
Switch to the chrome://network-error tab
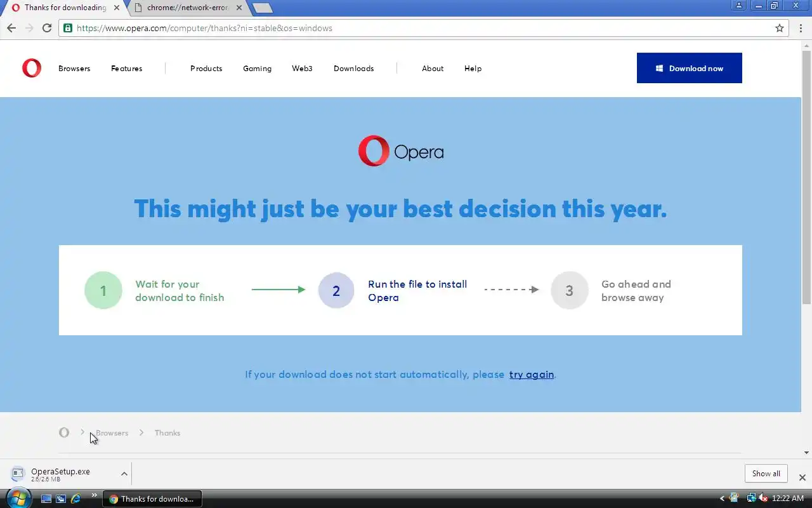(x=188, y=8)
